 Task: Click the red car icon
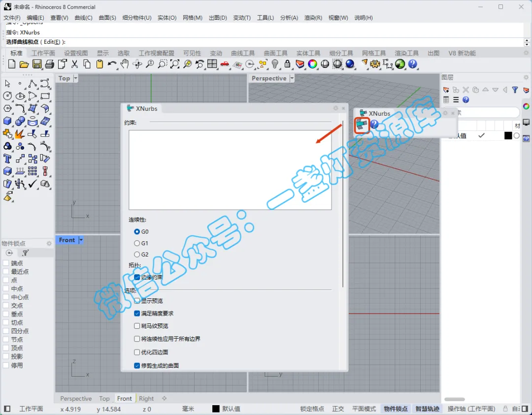pos(225,64)
